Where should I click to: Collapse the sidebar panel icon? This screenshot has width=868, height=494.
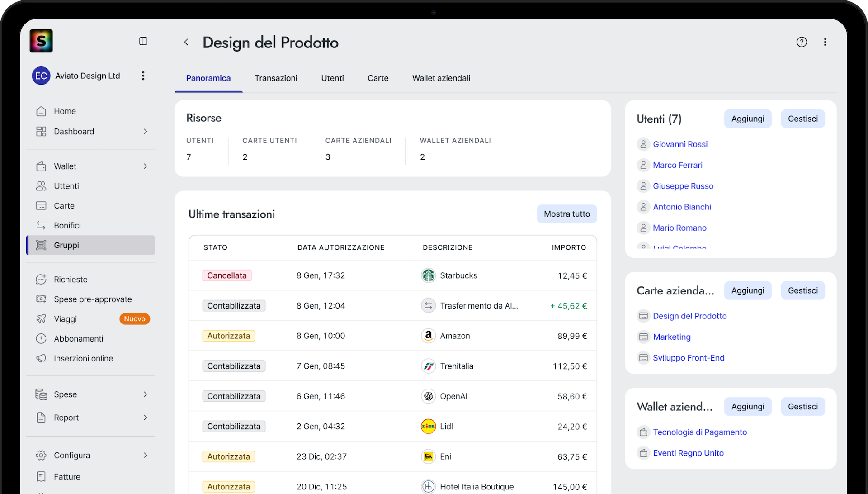click(143, 41)
